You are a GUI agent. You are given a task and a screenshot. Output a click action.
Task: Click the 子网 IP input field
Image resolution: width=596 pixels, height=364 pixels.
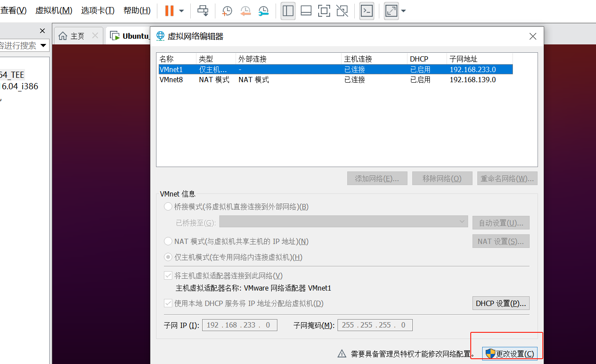tap(240, 325)
